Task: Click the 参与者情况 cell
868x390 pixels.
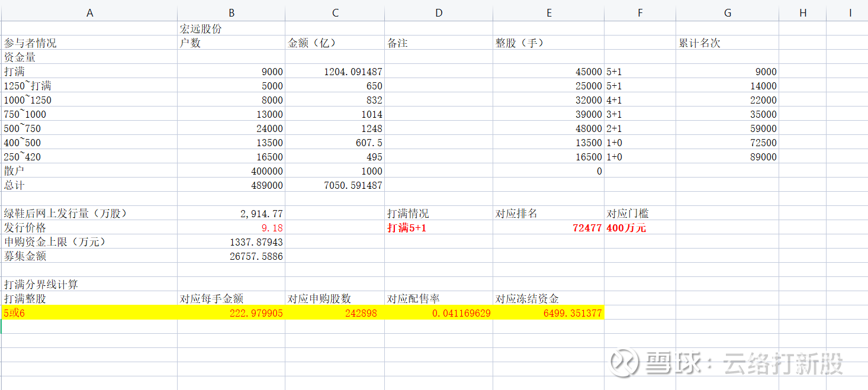Action: [89, 43]
